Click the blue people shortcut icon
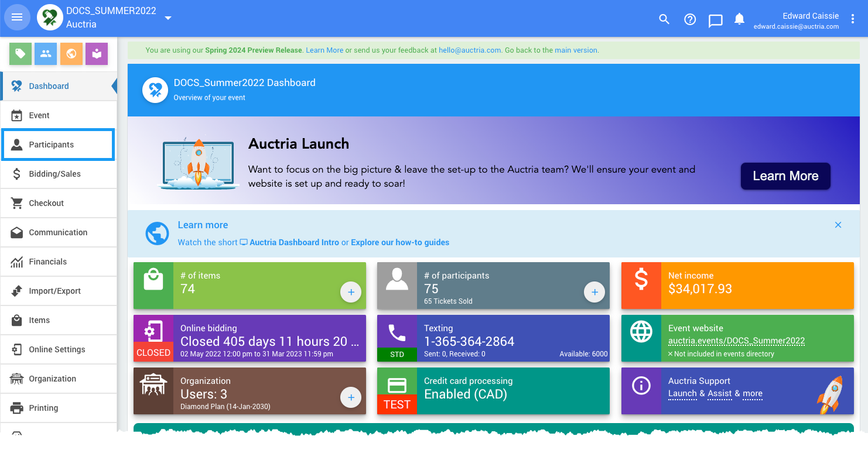Image resolution: width=868 pixels, height=450 pixels. tap(46, 54)
